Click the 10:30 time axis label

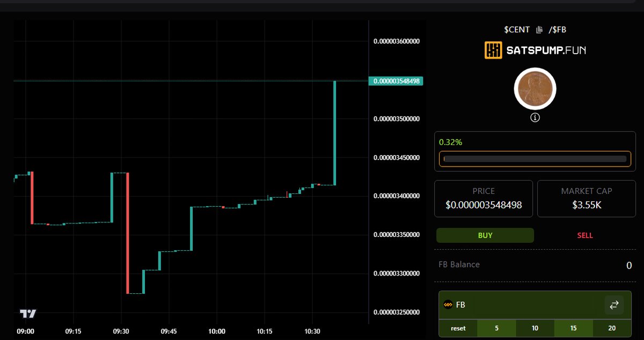pos(312,331)
